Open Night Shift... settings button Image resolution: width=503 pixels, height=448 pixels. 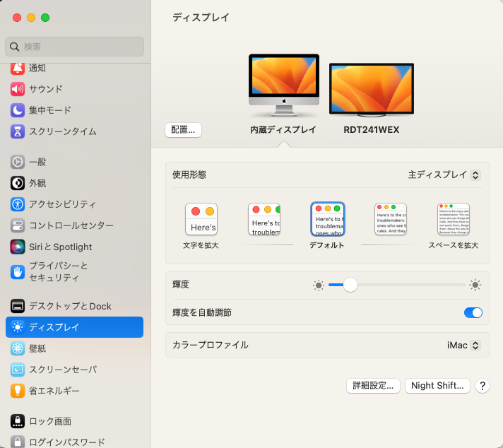(437, 386)
